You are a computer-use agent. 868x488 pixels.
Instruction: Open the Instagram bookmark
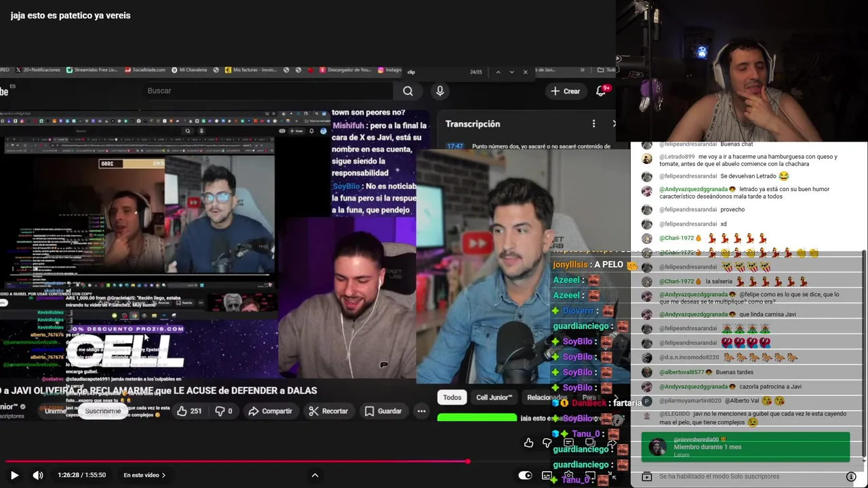pos(389,70)
